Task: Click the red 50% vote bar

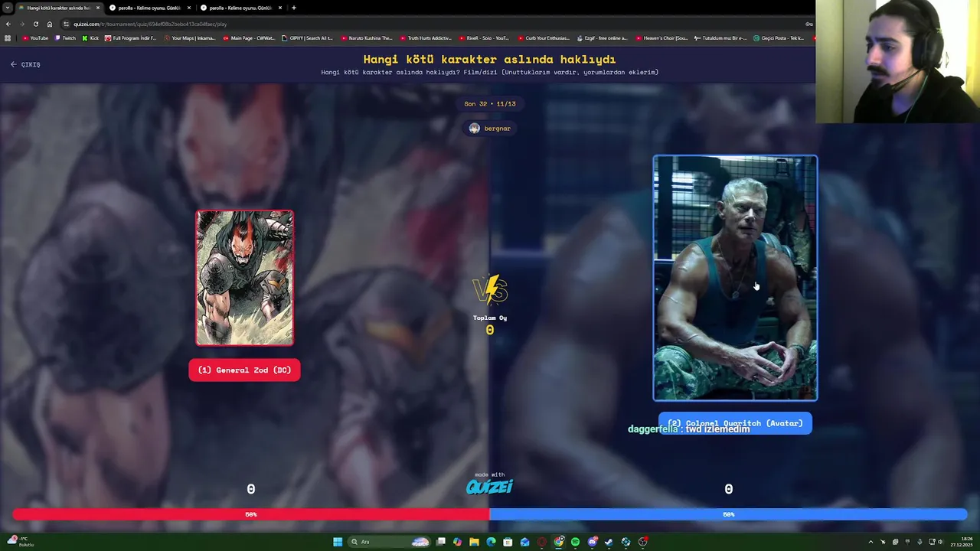Action: (x=251, y=514)
